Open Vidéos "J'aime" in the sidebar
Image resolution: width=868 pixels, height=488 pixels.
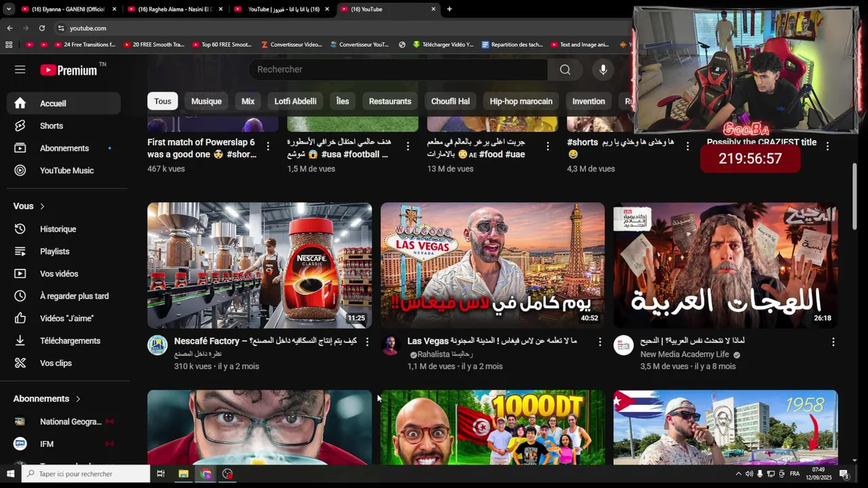[x=64, y=319]
